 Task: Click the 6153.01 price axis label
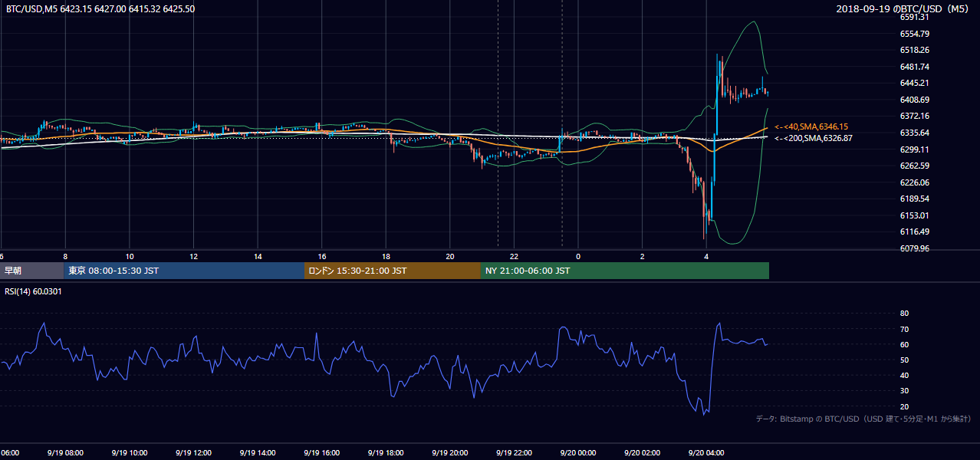[x=915, y=215]
